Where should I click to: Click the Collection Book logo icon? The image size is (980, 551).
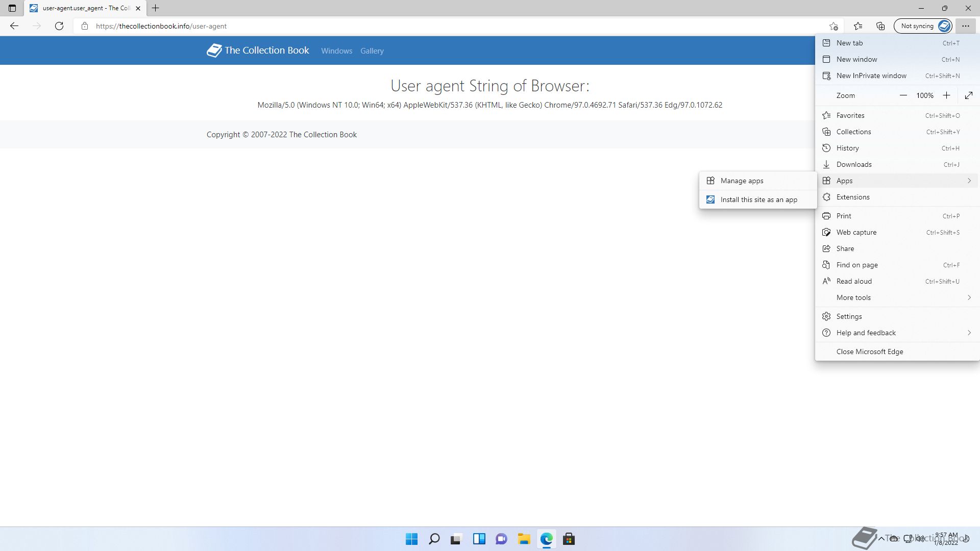pyautogui.click(x=214, y=50)
